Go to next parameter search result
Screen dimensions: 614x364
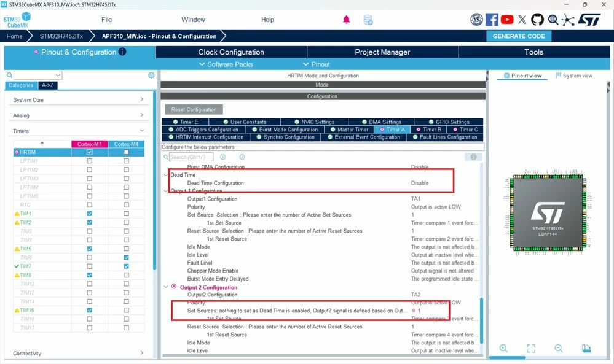coord(242,157)
